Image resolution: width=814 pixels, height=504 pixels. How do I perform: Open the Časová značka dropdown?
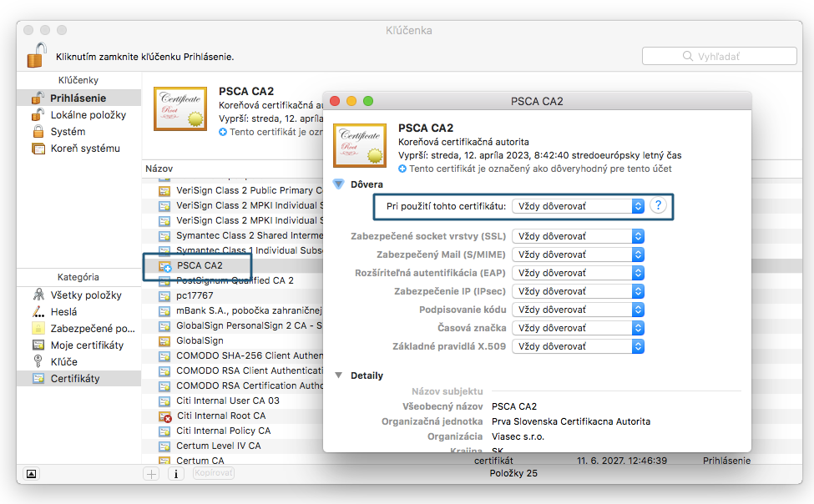[x=579, y=328]
